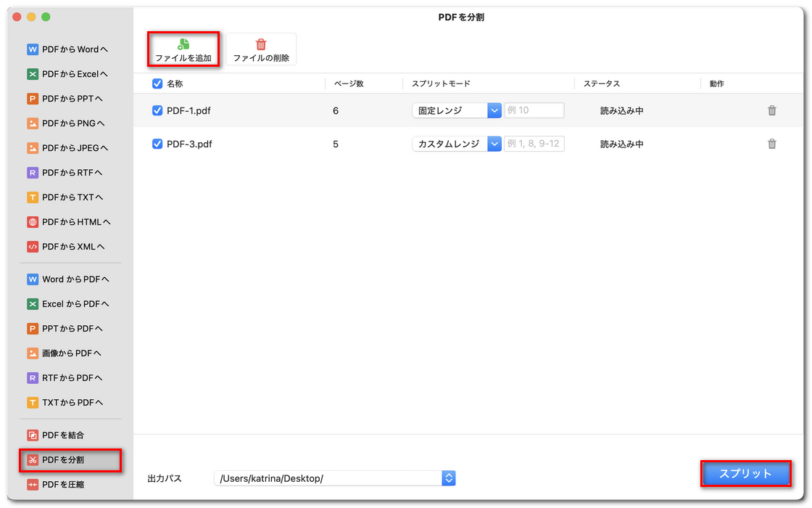Remove PDF-3.pdf with its trash icon

tap(771, 144)
